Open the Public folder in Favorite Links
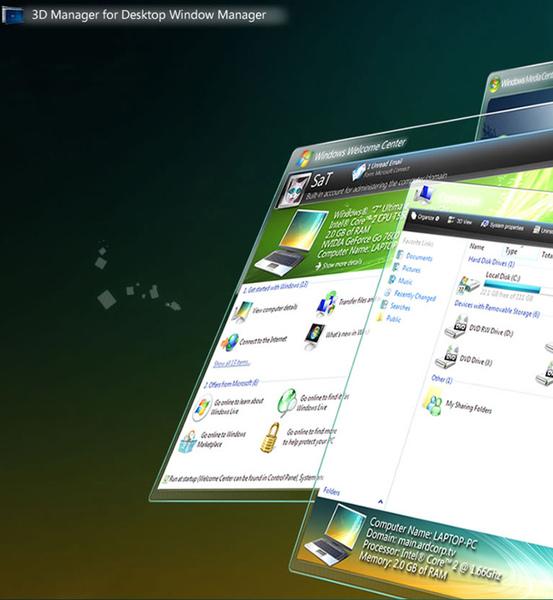Viewport: 553px width, 600px height. pyautogui.click(x=389, y=318)
